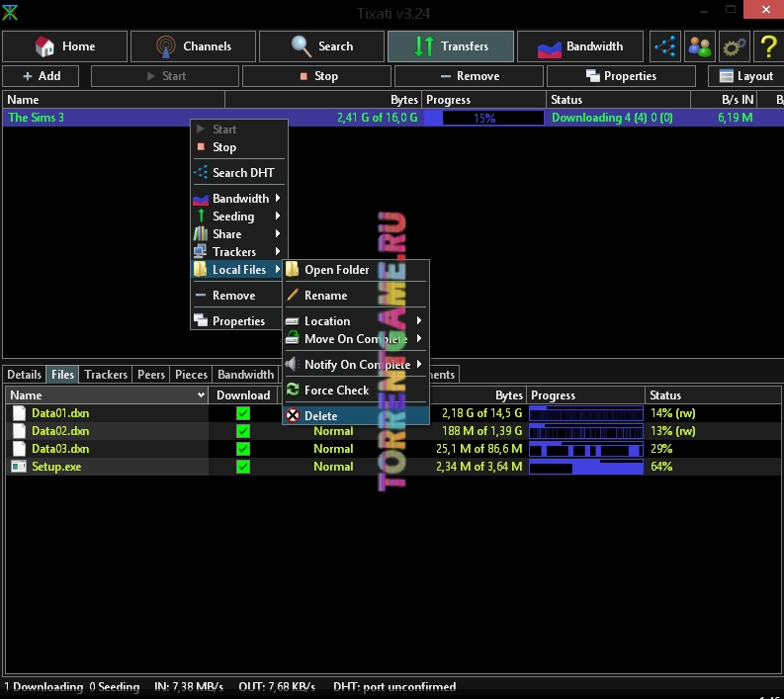Open the Users/Friends icon
The image size is (784, 699).
tap(699, 46)
